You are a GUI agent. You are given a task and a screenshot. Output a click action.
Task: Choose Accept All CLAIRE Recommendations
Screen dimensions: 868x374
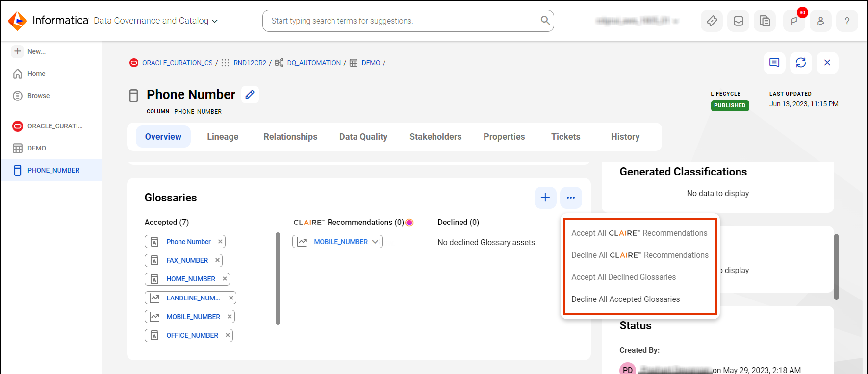pyautogui.click(x=639, y=233)
